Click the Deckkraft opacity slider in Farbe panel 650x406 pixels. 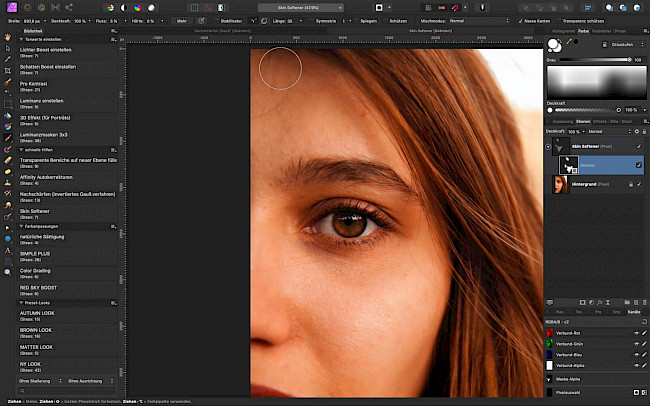click(589, 111)
